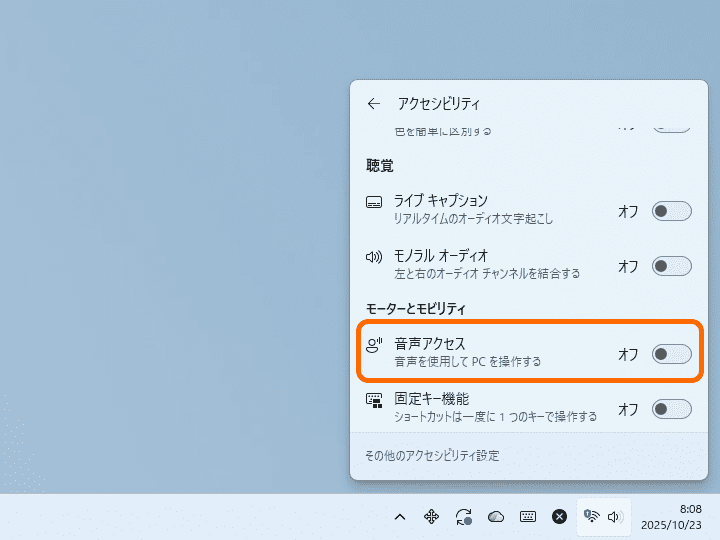The height and width of the screenshot is (540, 720).
Task: Go back using the arrow beside アクセシビリティ
Action: [x=374, y=103]
